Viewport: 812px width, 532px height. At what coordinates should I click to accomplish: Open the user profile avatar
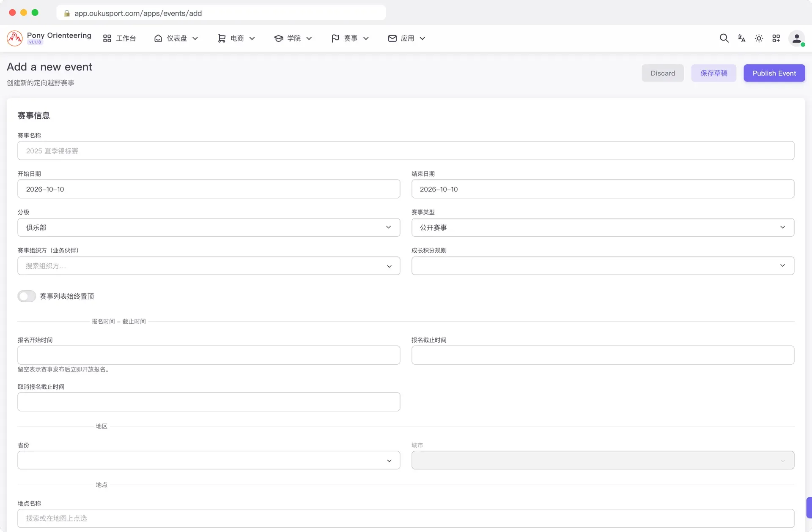797,38
